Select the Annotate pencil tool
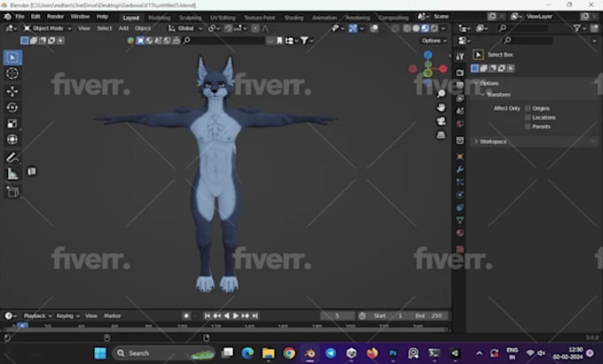The height and width of the screenshot is (364, 603). [12, 157]
